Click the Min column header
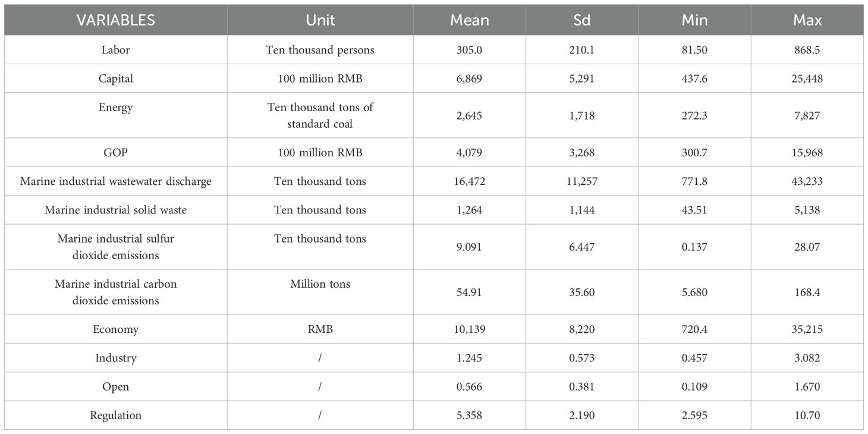The height and width of the screenshot is (434, 868). pos(694,20)
